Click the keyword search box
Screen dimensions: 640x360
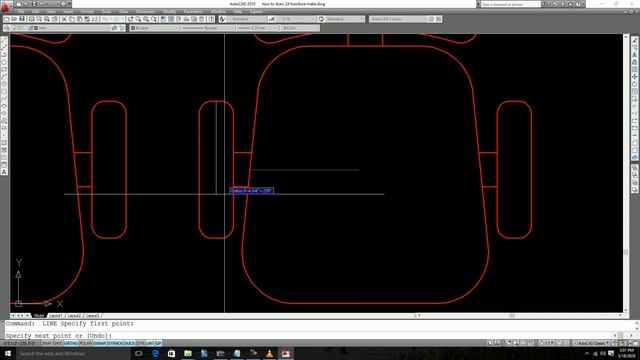click(x=511, y=4)
